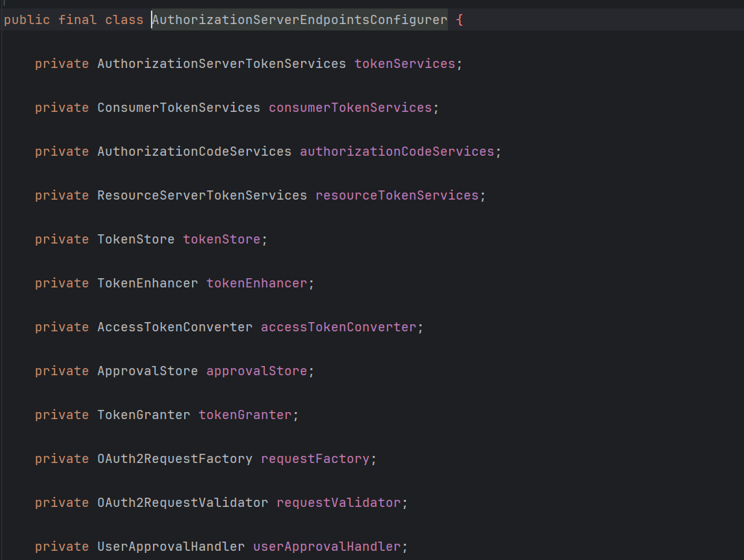Click the AuthorizationServerTokenServices type name
Screen dimensions: 744x560
[221, 64]
